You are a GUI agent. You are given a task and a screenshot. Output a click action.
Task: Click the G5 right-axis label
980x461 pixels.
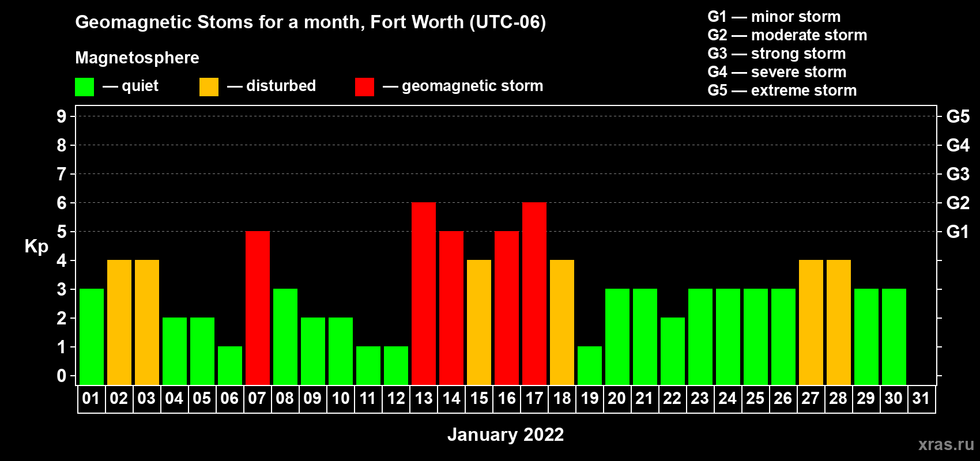958,116
